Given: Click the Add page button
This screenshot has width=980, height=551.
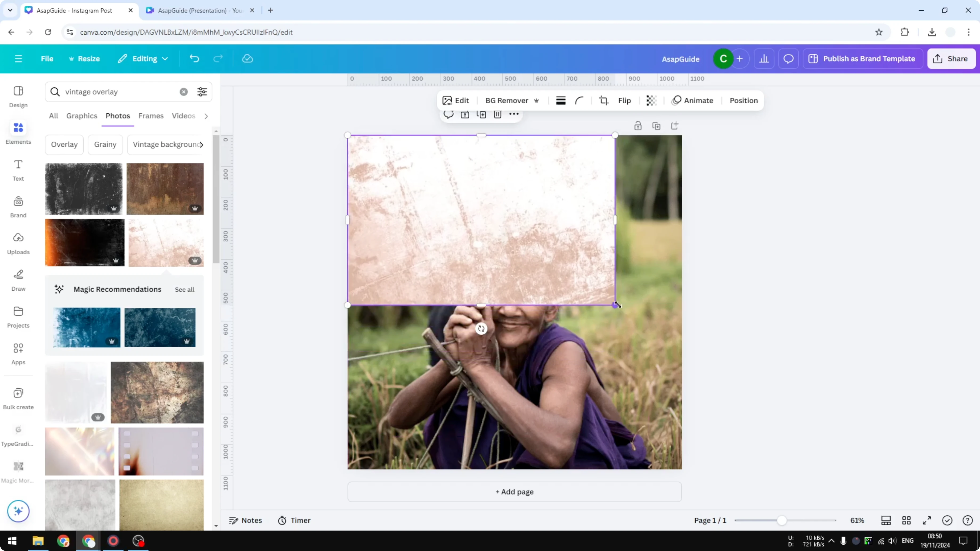Looking at the screenshot, I should (514, 492).
